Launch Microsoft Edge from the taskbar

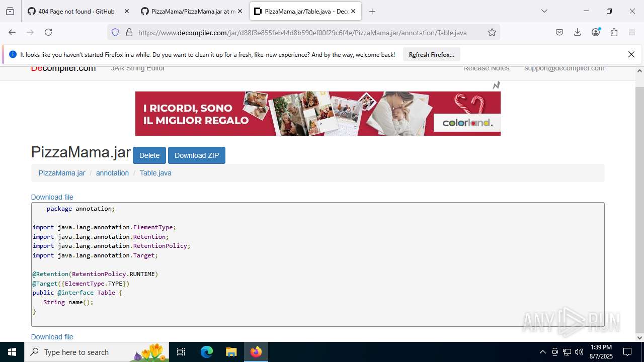(x=207, y=352)
